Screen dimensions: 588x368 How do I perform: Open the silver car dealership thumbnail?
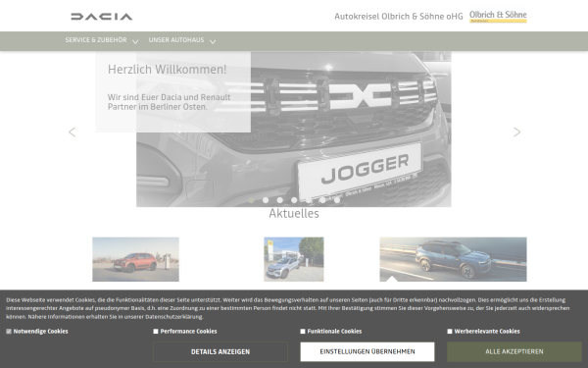294,259
